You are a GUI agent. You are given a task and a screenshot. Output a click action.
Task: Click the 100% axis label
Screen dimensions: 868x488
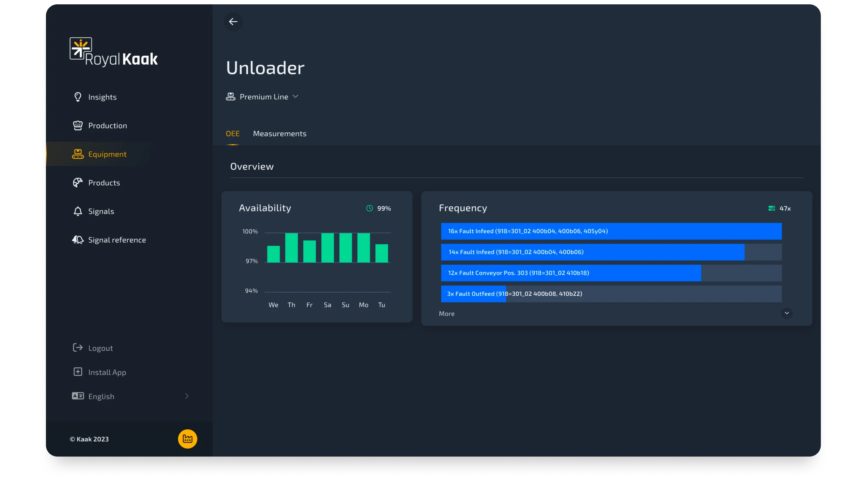pyautogui.click(x=250, y=231)
